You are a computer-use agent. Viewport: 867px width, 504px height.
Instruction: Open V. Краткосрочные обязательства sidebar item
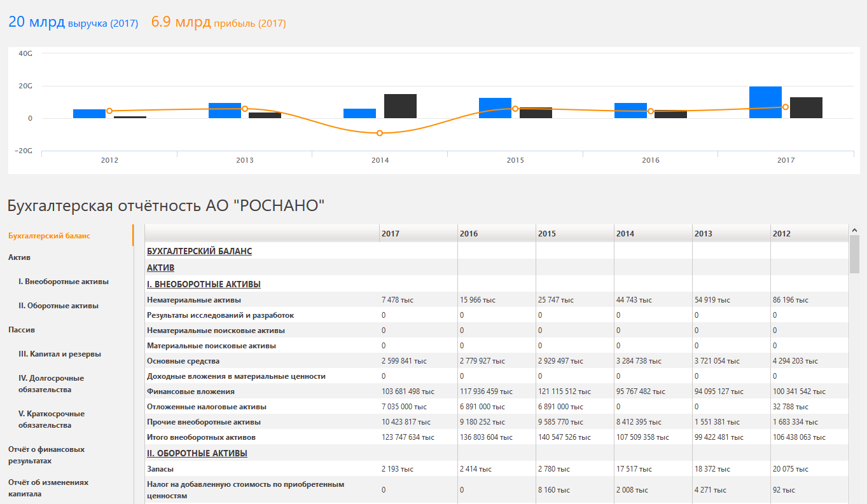tap(52, 419)
